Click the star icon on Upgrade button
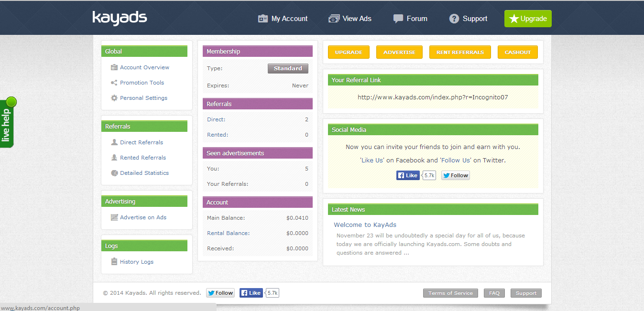644x311 pixels. [514, 19]
